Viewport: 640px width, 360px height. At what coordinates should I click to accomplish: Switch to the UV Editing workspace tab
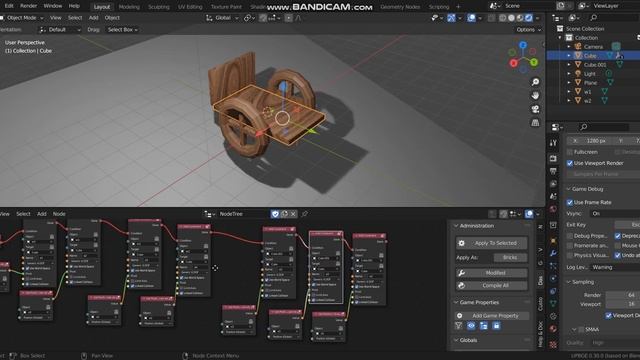coord(190,7)
